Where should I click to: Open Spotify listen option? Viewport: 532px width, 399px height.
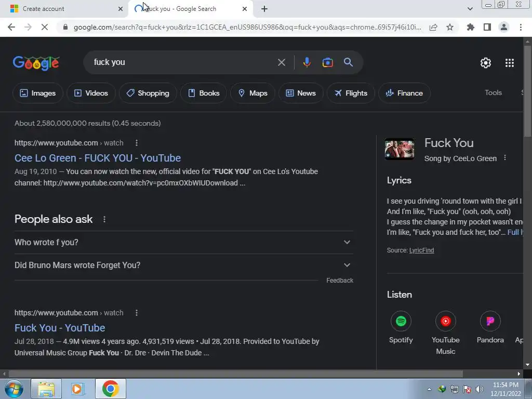(x=401, y=327)
